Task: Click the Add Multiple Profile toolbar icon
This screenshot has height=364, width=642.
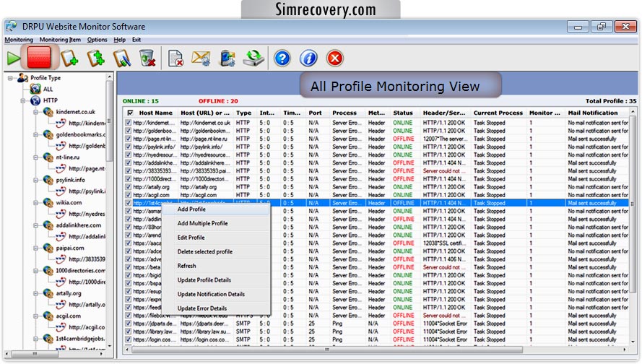Action: click(96, 58)
